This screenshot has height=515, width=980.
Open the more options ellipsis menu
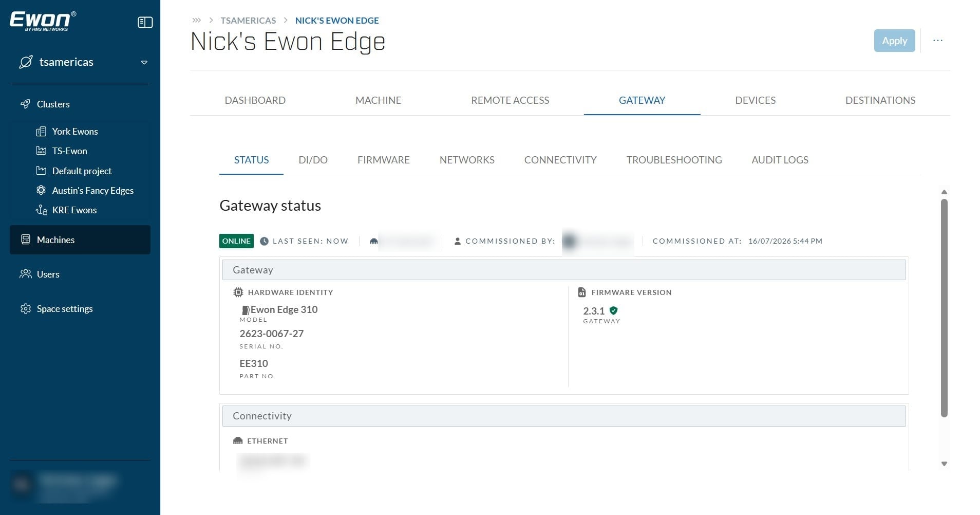(938, 41)
